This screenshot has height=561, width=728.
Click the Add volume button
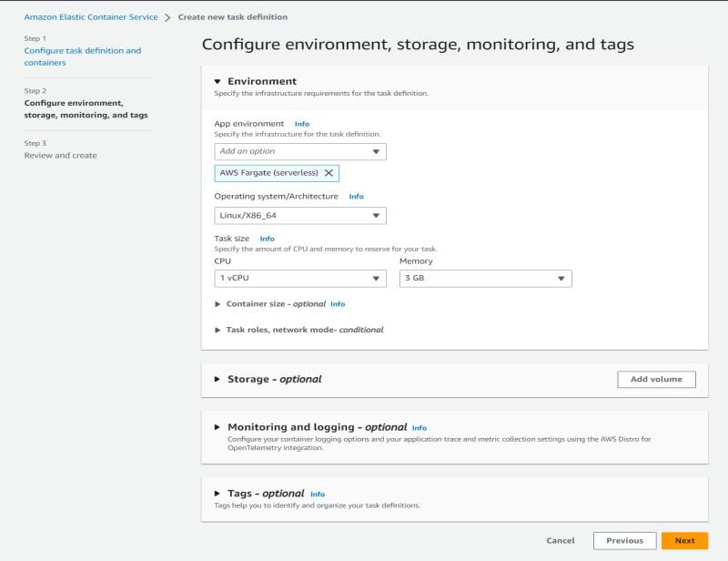[x=656, y=380]
